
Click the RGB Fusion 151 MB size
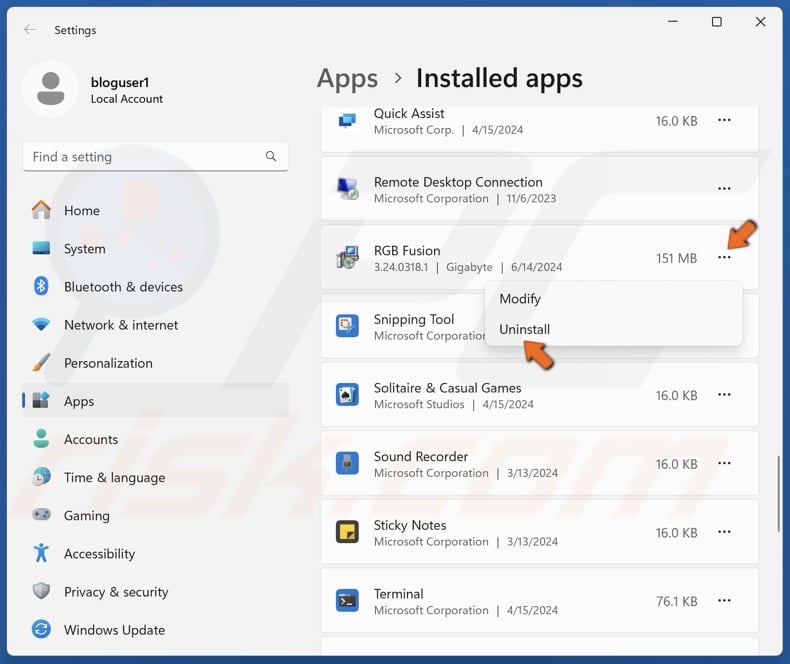coord(676,258)
